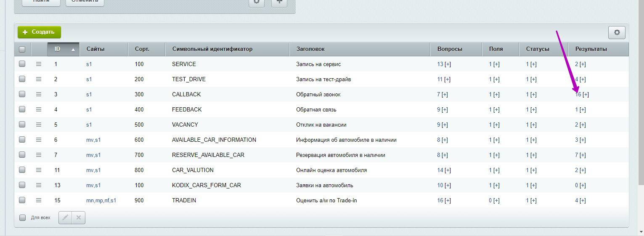The width and height of the screenshot is (644, 236).
Task: Open row actions menu for TRADEIN row
Action: 39,200
